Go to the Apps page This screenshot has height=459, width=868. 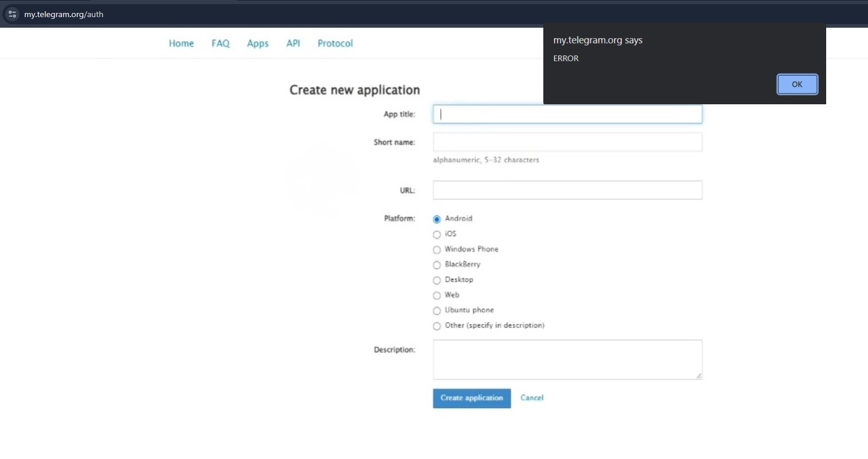(x=258, y=44)
